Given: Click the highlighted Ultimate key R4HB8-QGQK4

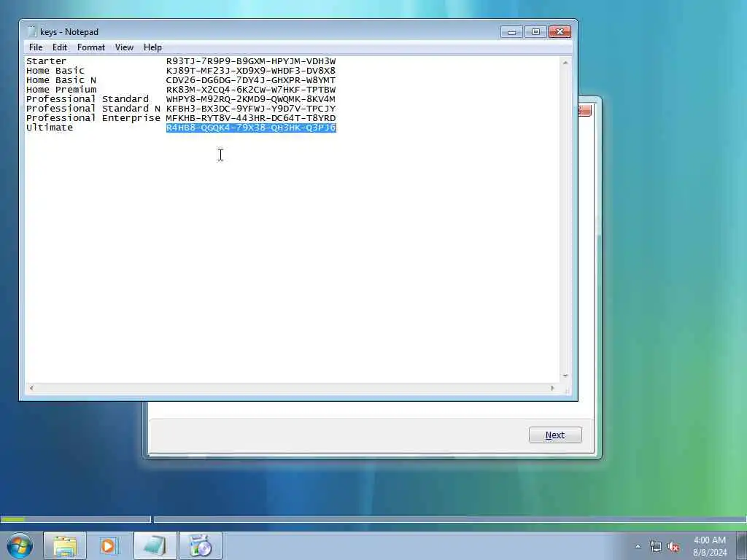Looking at the screenshot, I should pyautogui.click(x=251, y=128).
